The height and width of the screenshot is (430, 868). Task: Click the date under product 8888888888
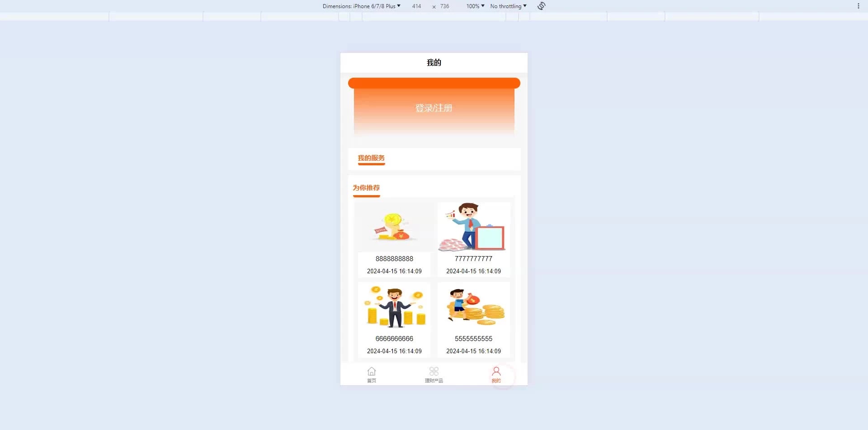394,271
